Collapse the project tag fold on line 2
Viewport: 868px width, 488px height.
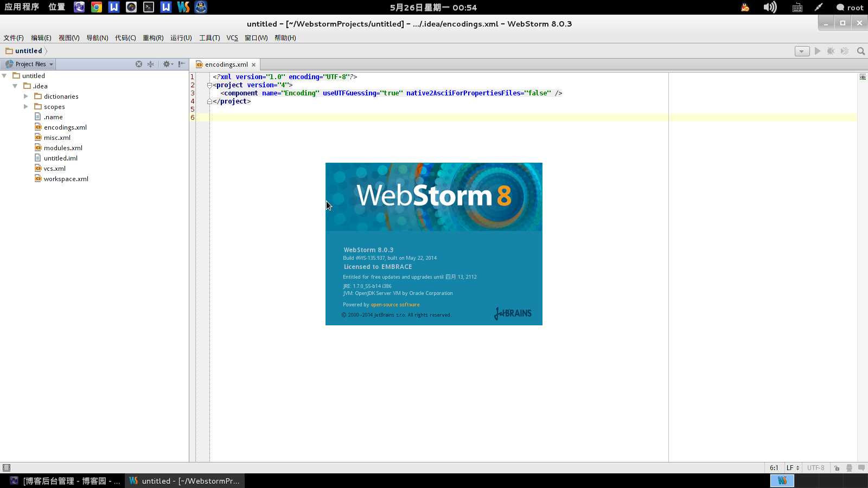(209, 85)
